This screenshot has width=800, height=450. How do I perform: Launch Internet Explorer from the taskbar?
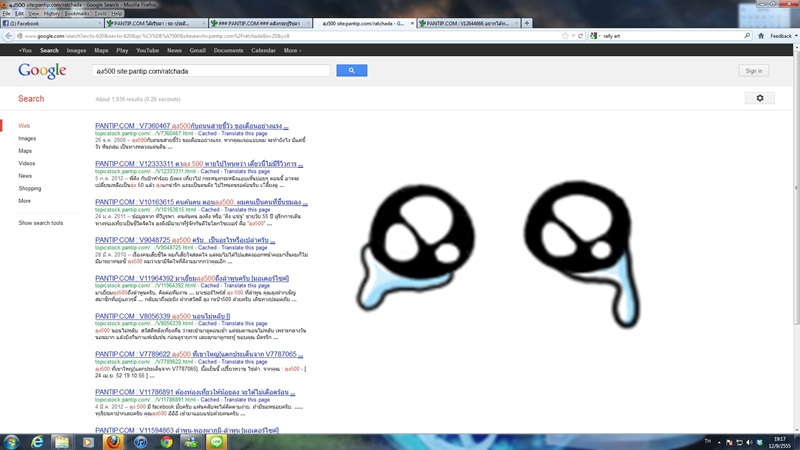[37, 442]
